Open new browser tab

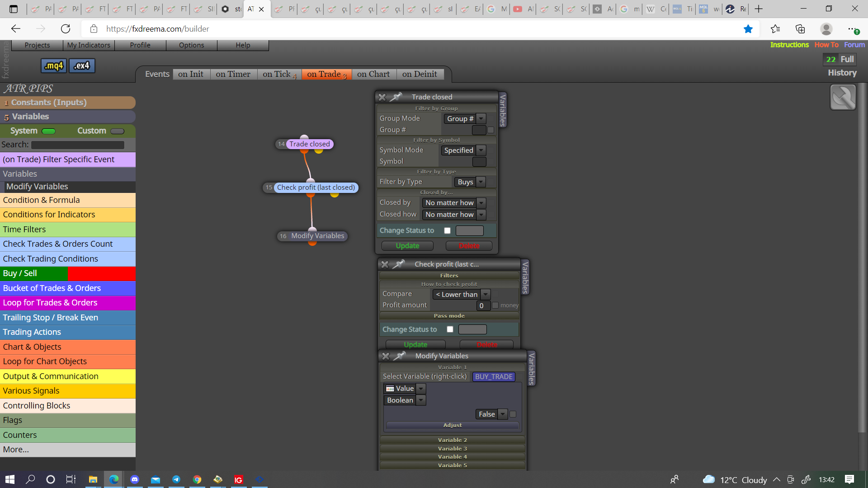click(x=759, y=9)
